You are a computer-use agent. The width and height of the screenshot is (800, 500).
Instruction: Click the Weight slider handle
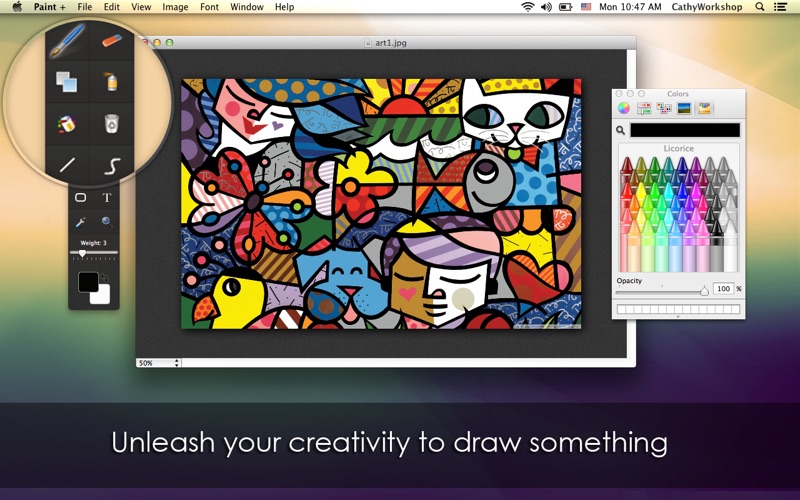click(82, 253)
